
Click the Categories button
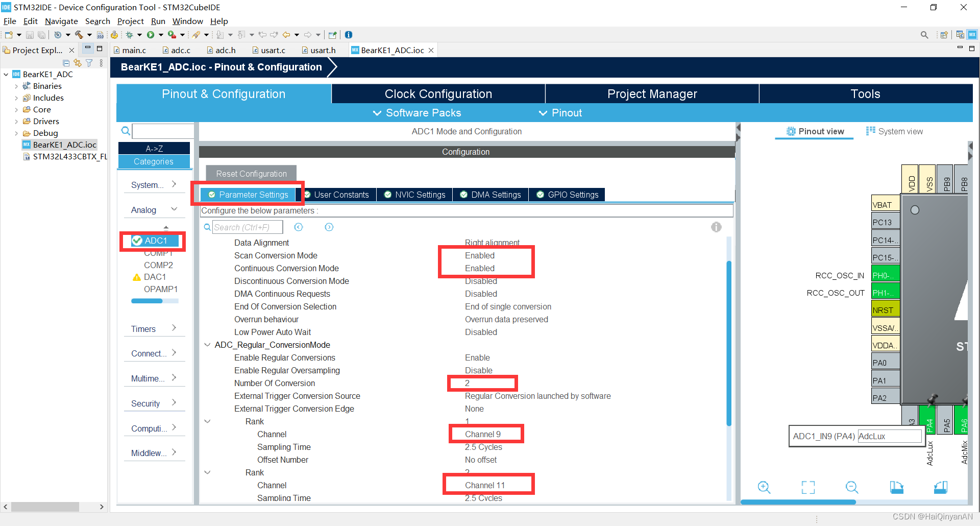tap(154, 161)
